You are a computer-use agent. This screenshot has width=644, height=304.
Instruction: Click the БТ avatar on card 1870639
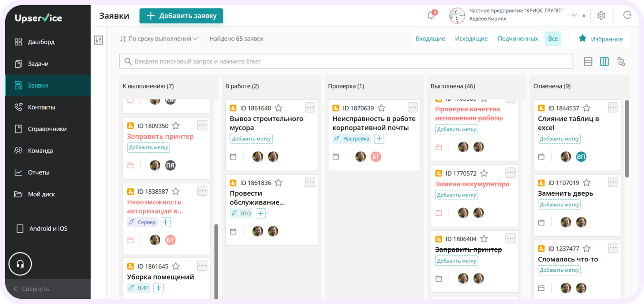tap(376, 157)
